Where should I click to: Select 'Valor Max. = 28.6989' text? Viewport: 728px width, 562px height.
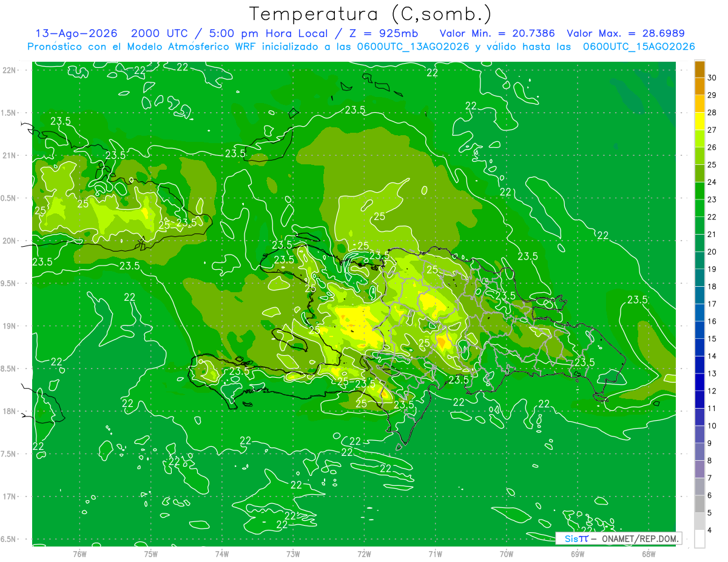(625, 33)
